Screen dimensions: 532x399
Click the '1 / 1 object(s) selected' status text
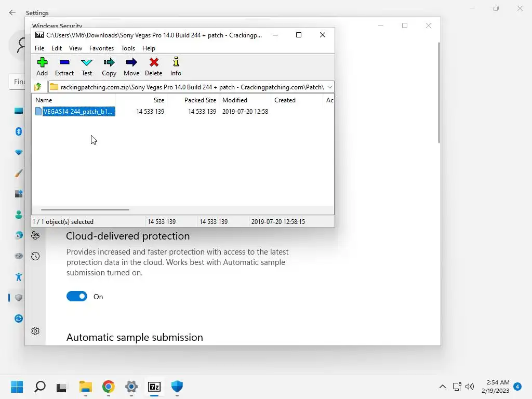point(63,221)
